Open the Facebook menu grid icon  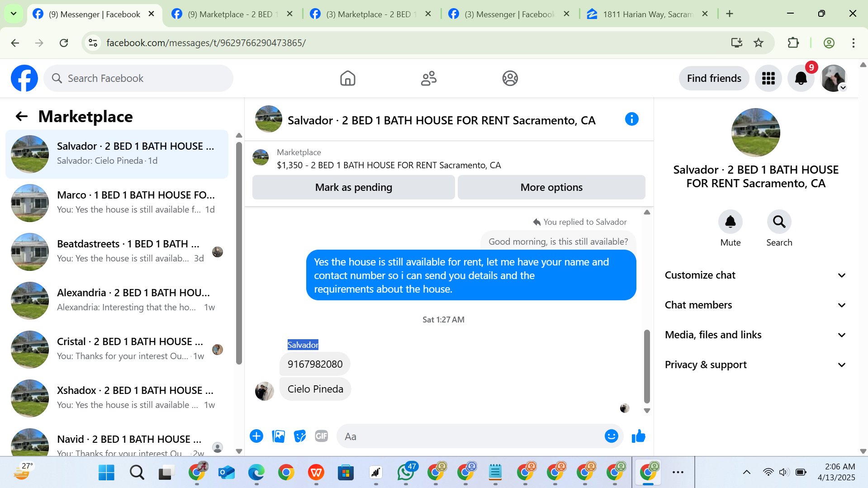768,78
